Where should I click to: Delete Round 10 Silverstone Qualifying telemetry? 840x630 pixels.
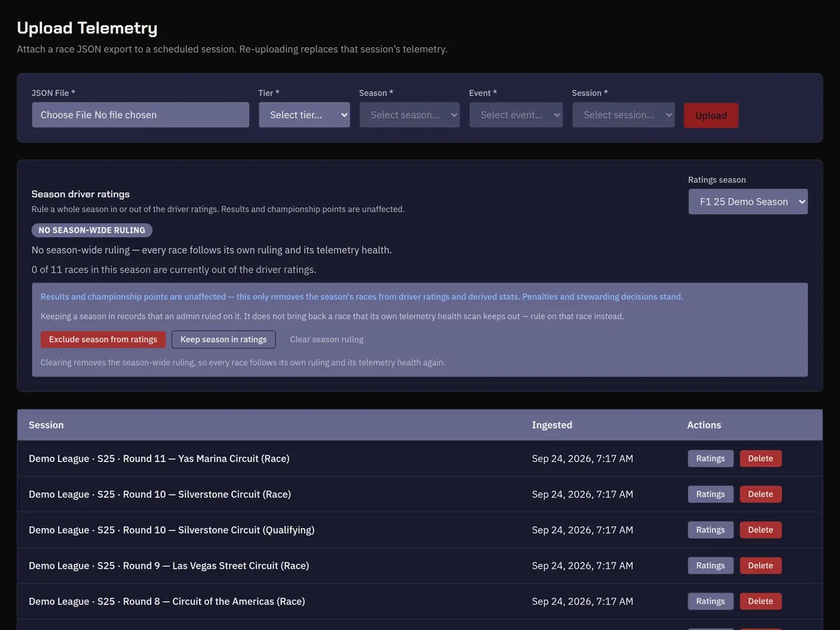[x=761, y=530]
